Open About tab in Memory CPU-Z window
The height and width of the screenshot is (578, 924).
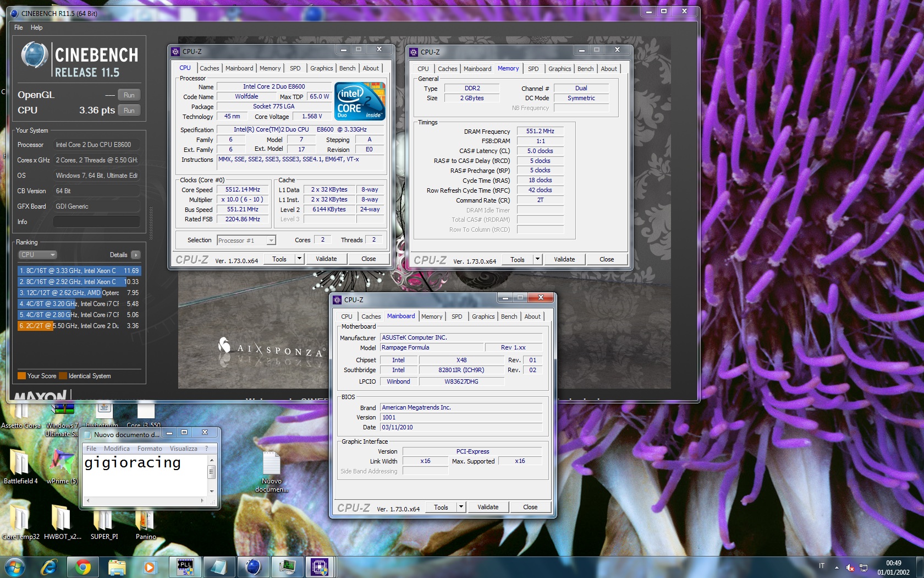click(x=609, y=69)
